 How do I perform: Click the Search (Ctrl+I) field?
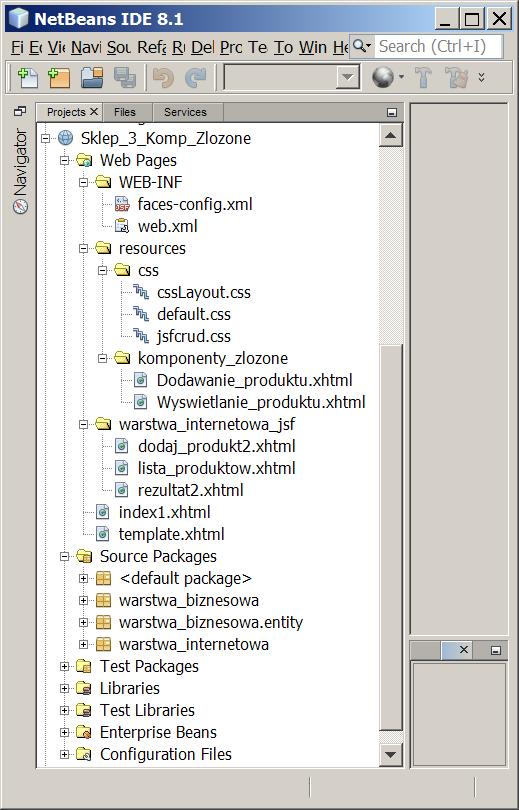[438, 46]
